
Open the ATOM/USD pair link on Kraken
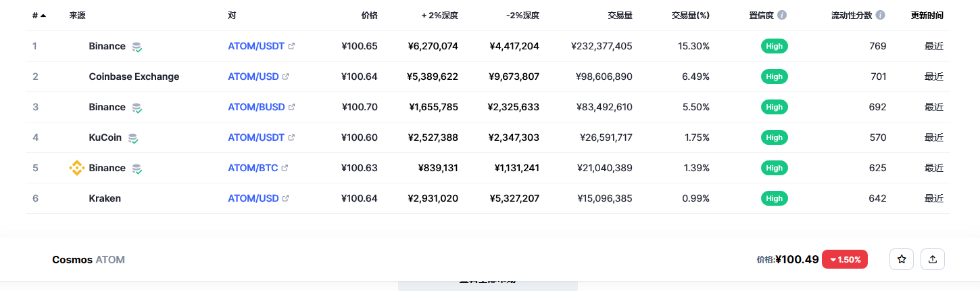253,198
